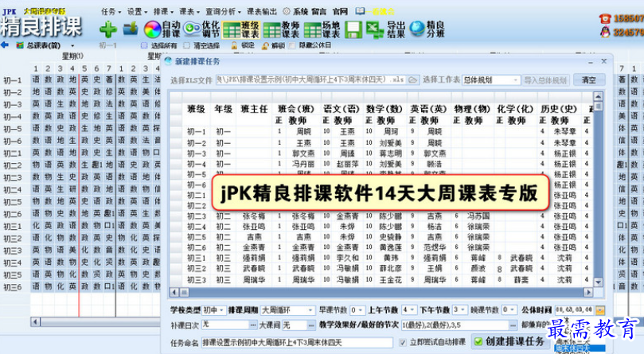Open the 场地课表 venue timetable view
This screenshot has height=354, width=644.
tap(322, 29)
